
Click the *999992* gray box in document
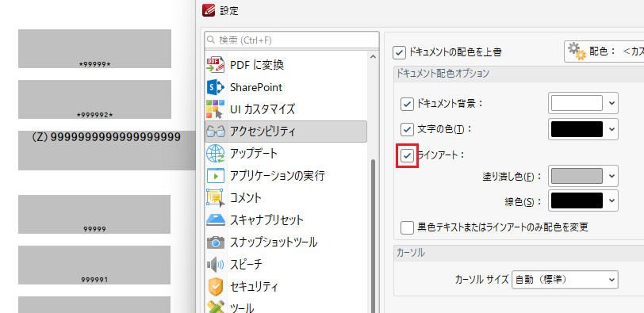94,99
